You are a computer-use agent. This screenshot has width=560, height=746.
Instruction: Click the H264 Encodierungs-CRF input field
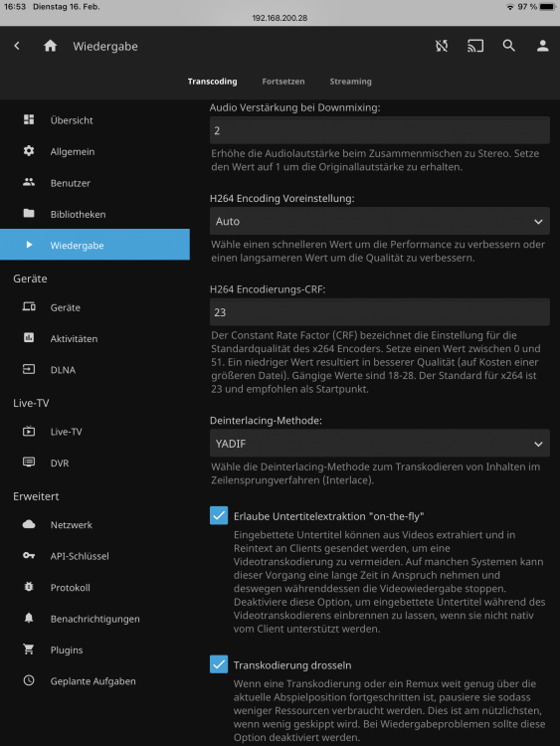380,312
